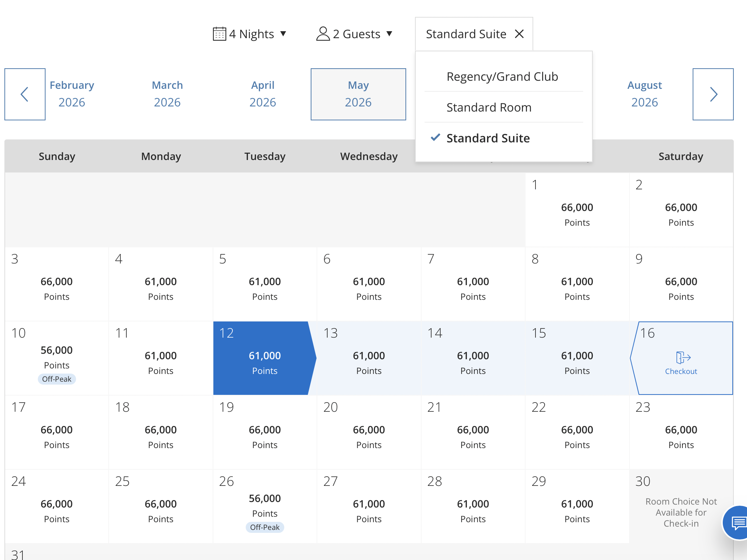Screen dimensions: 747x560
Task: Click the previous months left arrow
Action: [x=25, y=94]
